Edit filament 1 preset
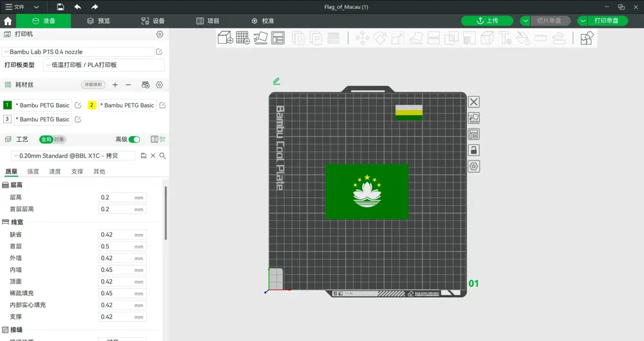 (x=78, y=105)
